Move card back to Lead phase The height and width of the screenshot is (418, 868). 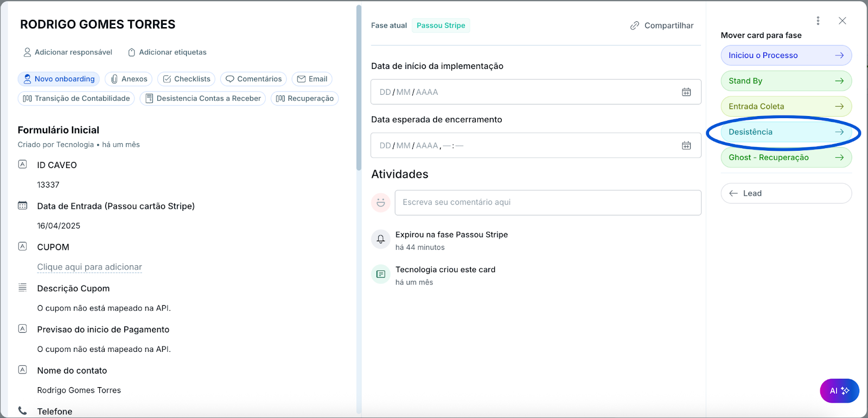786,194
